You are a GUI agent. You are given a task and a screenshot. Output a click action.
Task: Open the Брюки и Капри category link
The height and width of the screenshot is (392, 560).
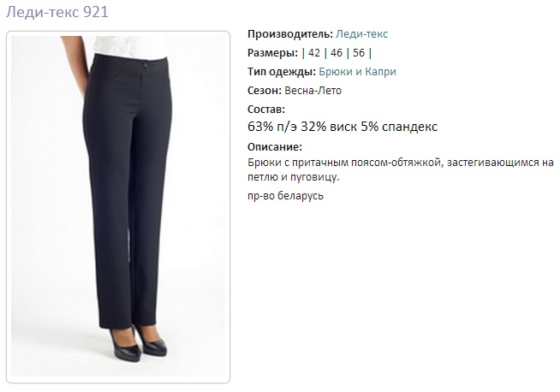357,72
